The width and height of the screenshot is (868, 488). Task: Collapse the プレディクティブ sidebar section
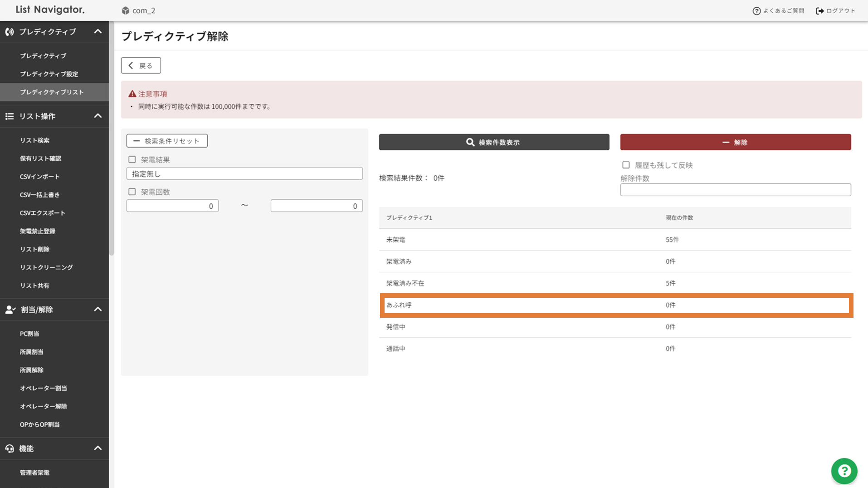(98, 32)
